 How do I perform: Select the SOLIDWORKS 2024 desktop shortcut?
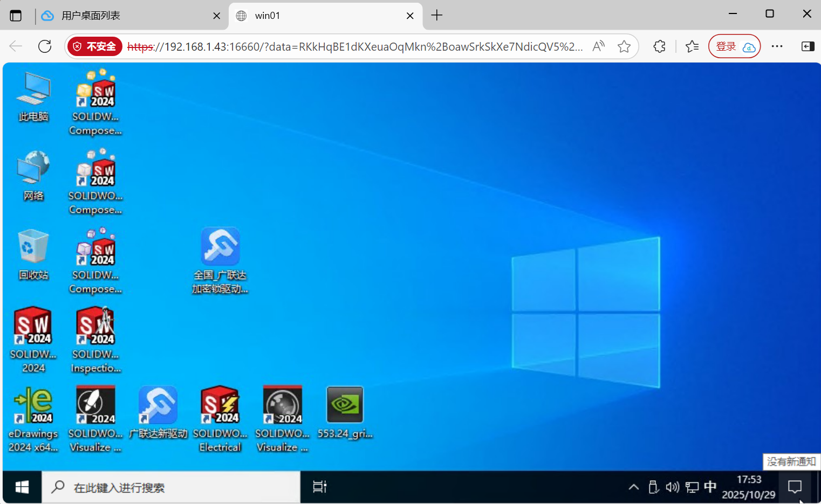tap(33, 327)
